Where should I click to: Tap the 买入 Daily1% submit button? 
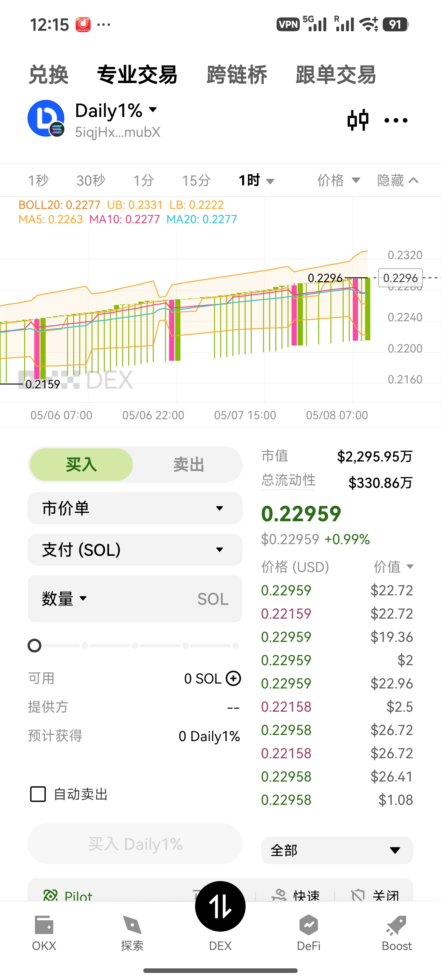click(135, 843)
